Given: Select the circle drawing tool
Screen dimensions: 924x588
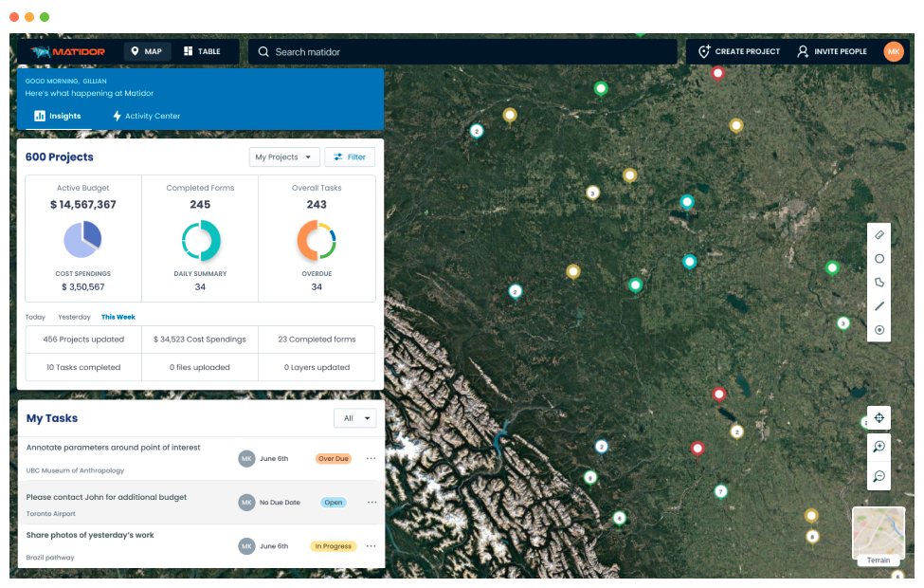Looking at the screenshot, I should click(879, 258).
